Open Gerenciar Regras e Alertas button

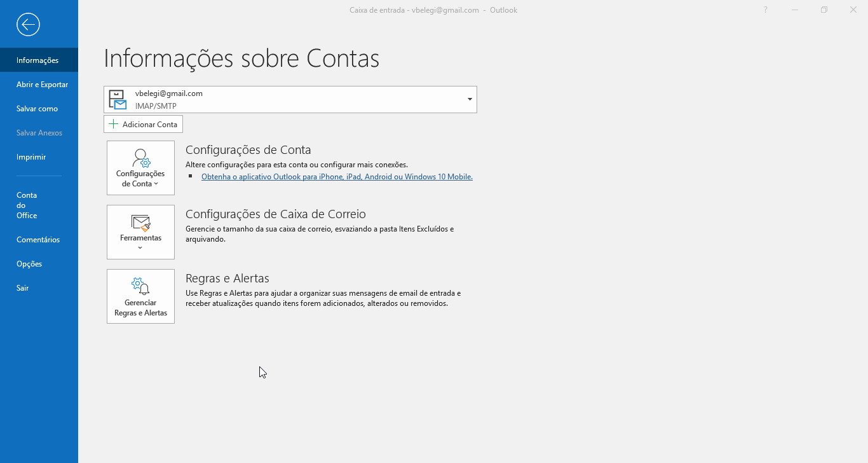(140, 296)
